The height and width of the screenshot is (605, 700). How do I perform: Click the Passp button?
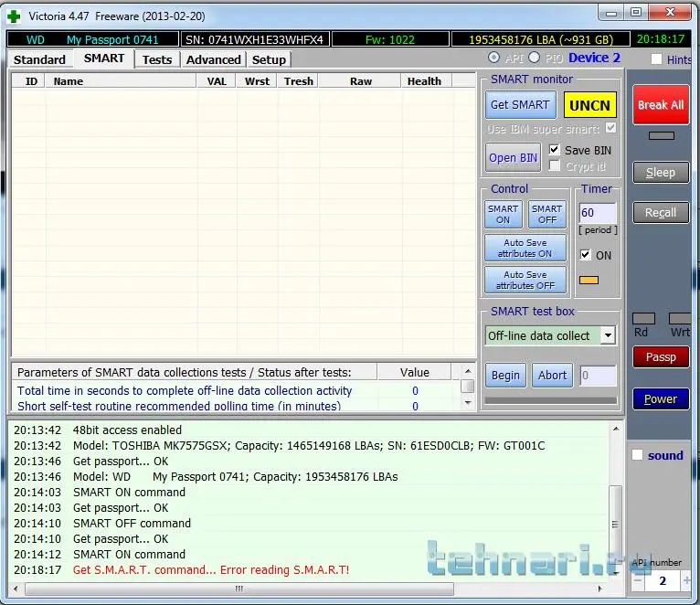(660, 357)
